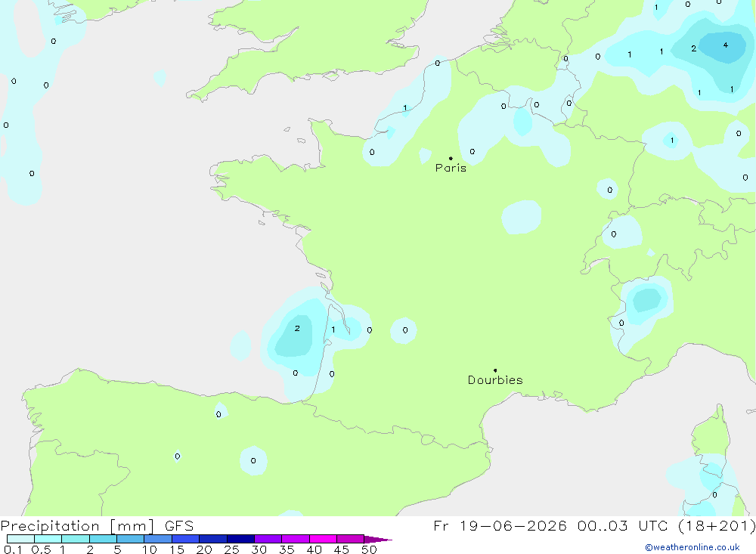
Task: Click the medium blue 5-10 mm legend swatch
Action: tap(130, 539)
